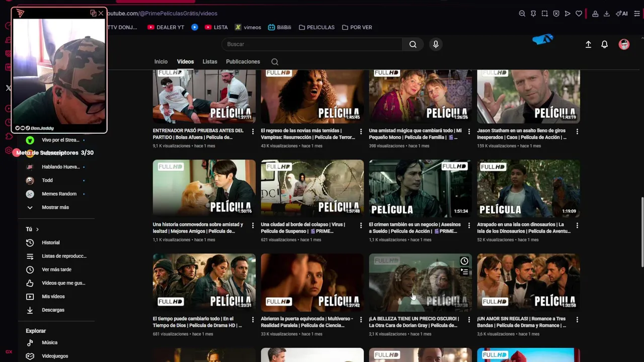Start voice search with microphone icon
Screen dimensions: 644x362
pos(436,44)
